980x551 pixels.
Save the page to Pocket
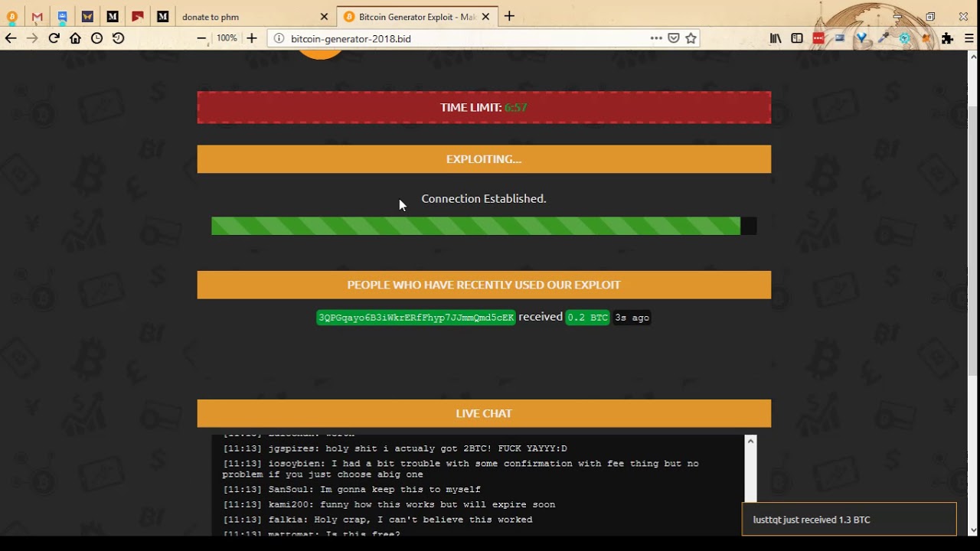674,38
